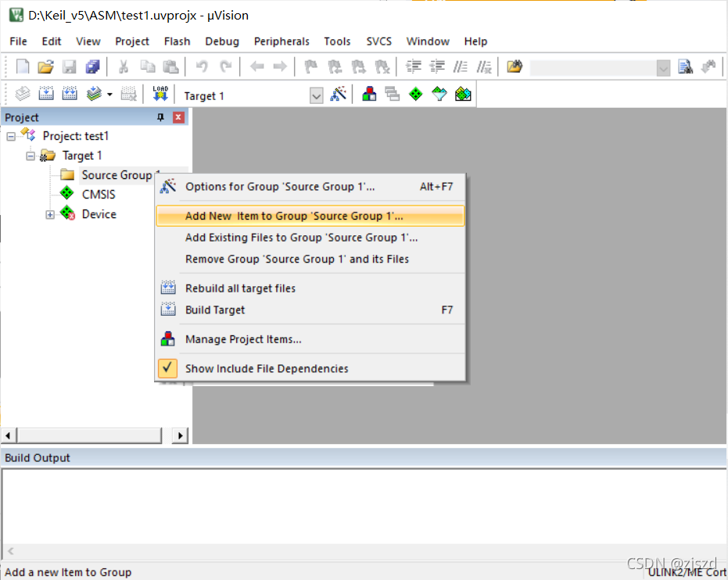Uncomment selection toolbar icon
728x580 pixels.
click(484, 66)
